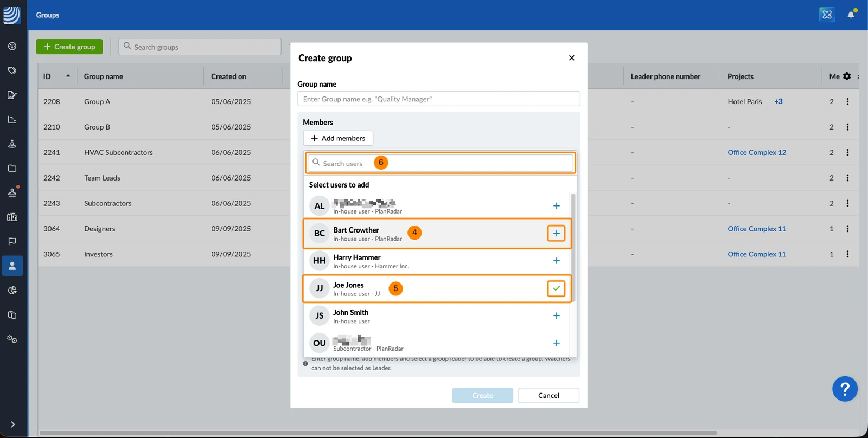868x438 pixels.
Task: Open Office Complex 11 link in Investors row
Action: (x=757, y=254)
